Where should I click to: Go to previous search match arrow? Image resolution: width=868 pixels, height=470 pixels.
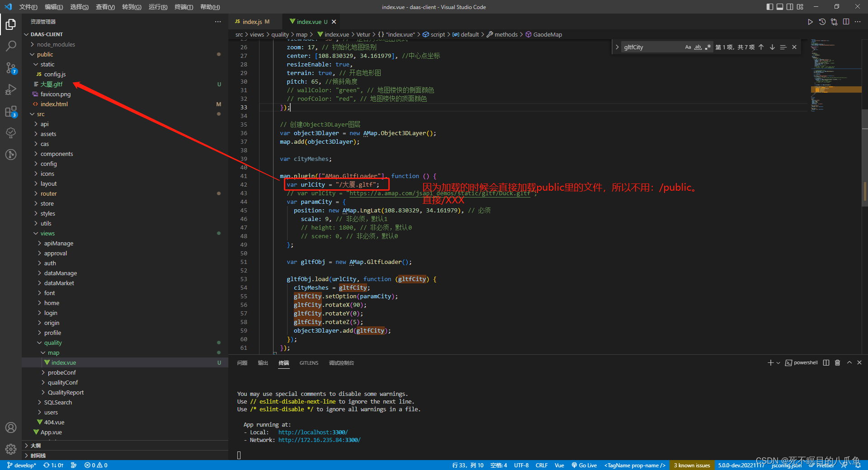pyautogui.click(x=761, y=47)
